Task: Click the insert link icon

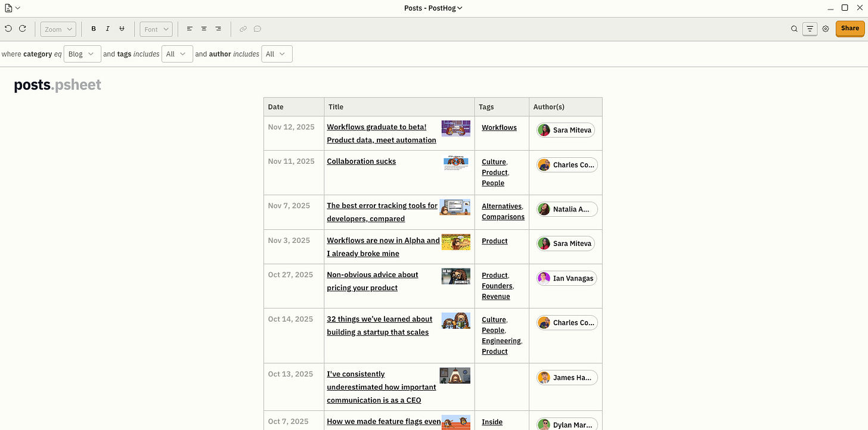Action: (243, 29)
